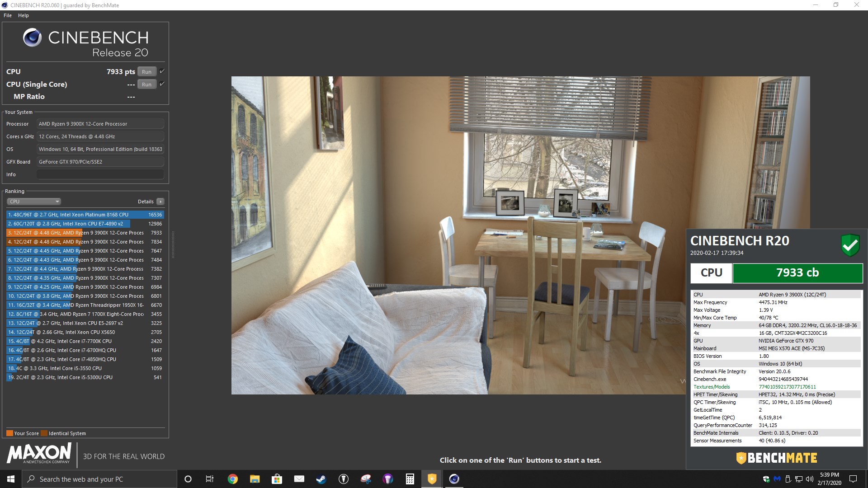Open the Help menu
Viewport: 868px width, 488px height.
[24, 15]
